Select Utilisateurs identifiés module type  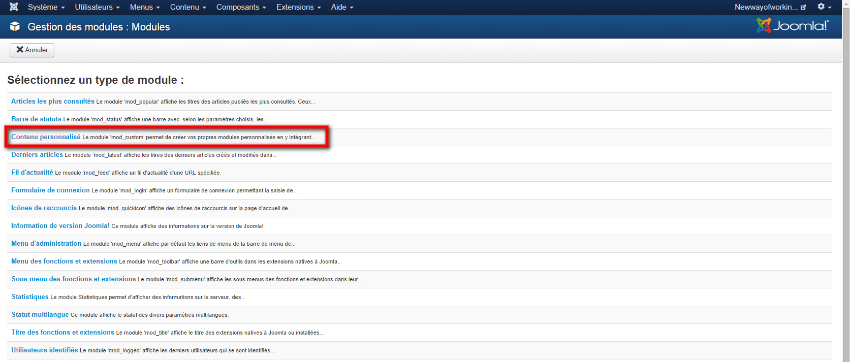click(44, 350)
